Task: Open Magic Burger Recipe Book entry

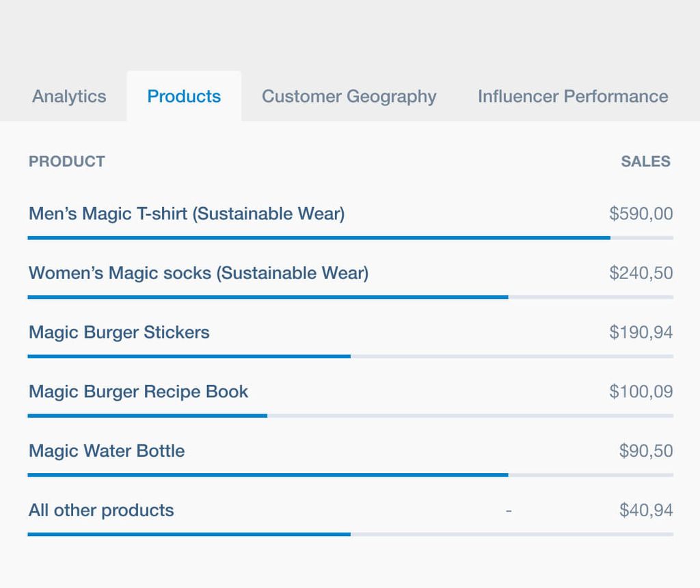Action: [x=138, y=392]
